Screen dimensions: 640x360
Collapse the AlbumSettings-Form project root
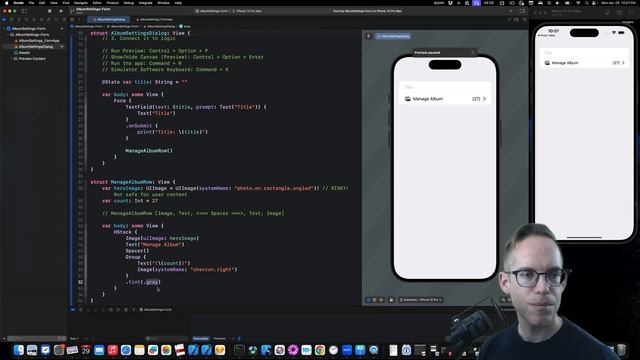[4, 29]
